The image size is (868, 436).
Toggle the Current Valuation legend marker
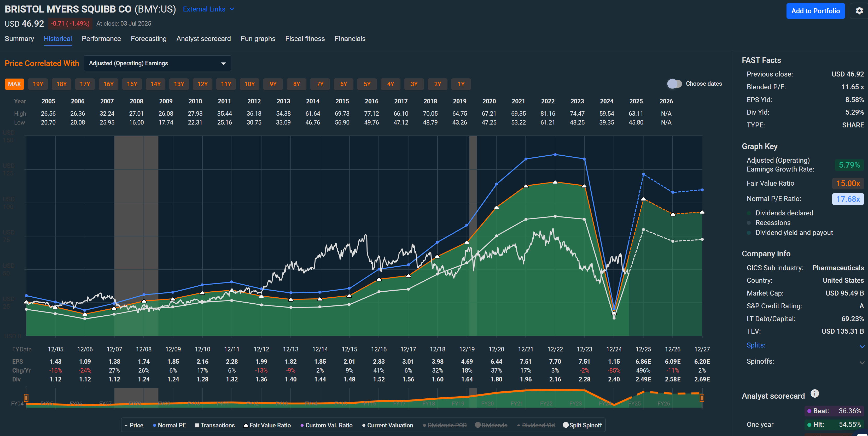(364, 425)
